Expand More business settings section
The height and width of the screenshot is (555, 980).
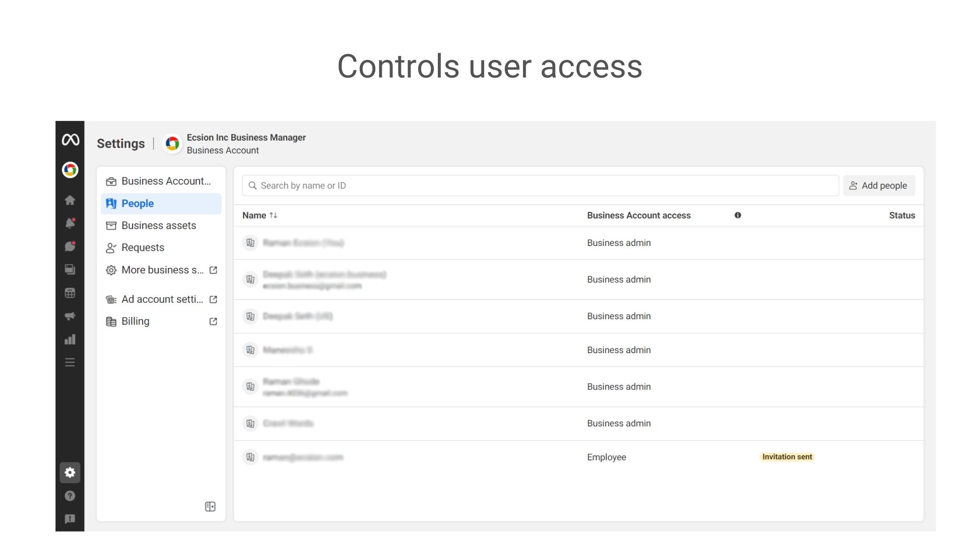(161, 270)
